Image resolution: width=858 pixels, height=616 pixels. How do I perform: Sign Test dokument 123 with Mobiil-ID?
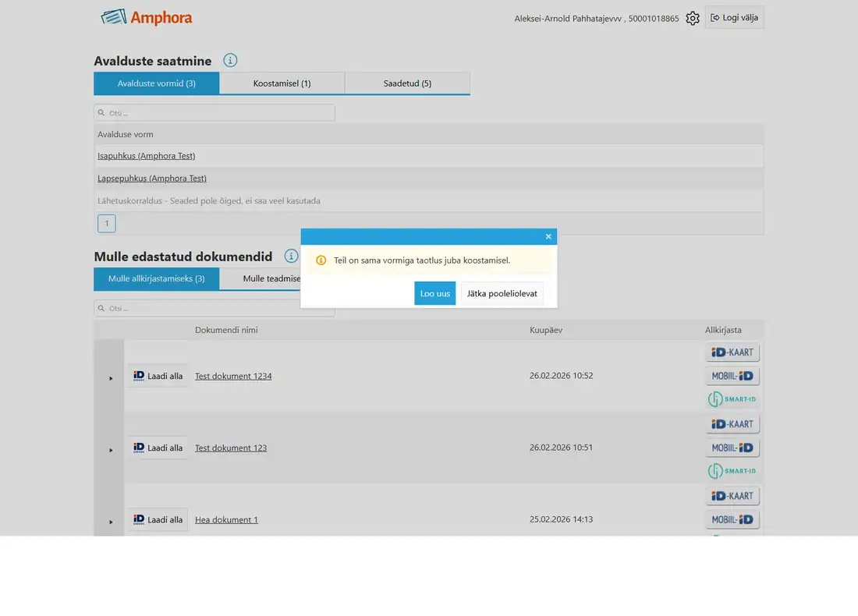(x=732, y=448)
